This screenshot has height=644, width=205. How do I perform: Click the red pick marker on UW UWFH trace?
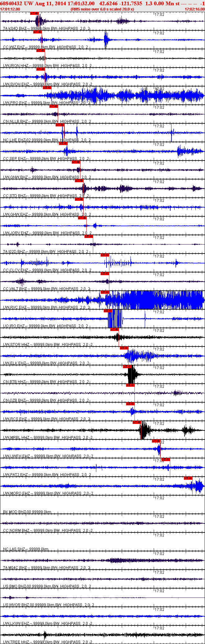click(156, 441)
